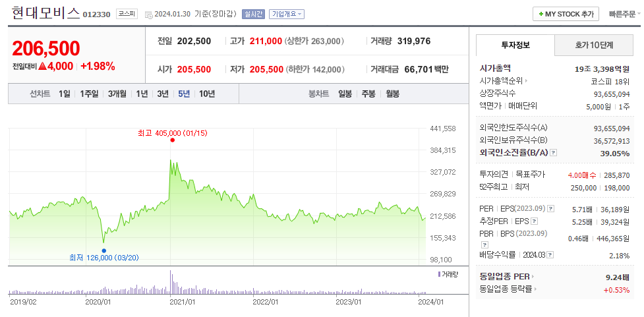Click the 외국인소진율 value 39.05%
The width and height of the screenshot is (644, 317).
pos(616,153)
